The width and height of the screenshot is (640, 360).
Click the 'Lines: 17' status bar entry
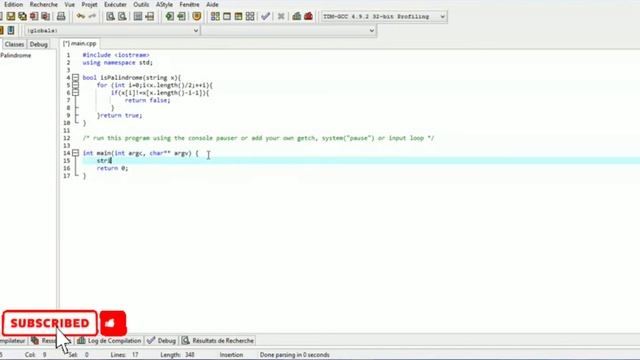pyautogui.click(x=124, y=355)
